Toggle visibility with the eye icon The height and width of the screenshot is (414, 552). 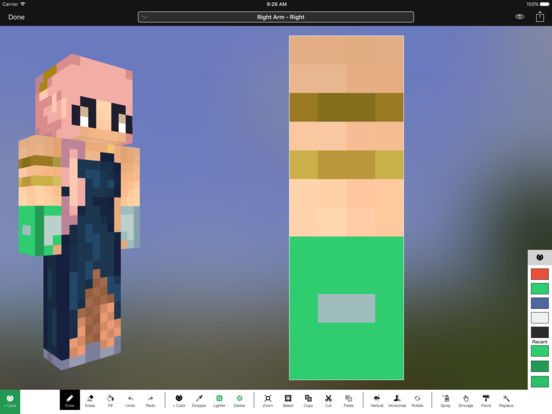(520, 17)
